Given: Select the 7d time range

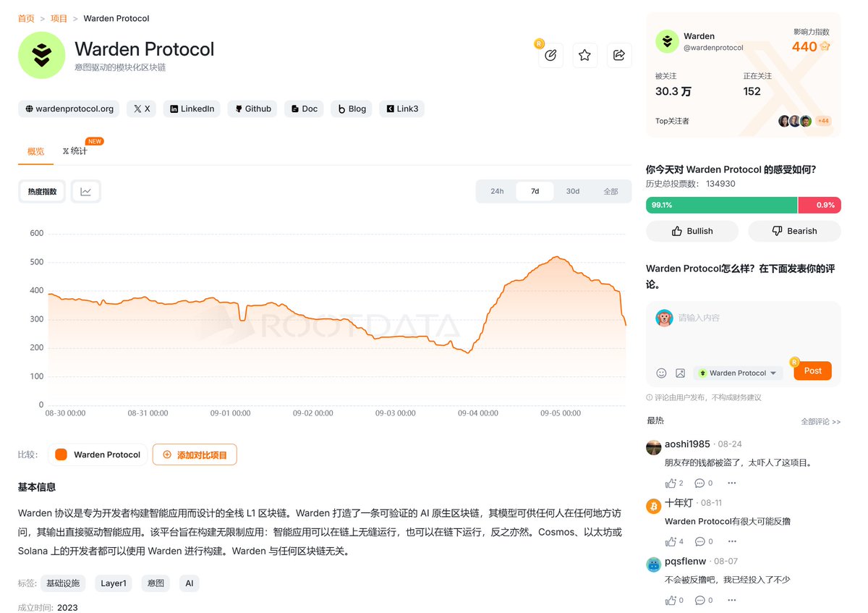Looking at the screenshot, I should coord(535,191).
